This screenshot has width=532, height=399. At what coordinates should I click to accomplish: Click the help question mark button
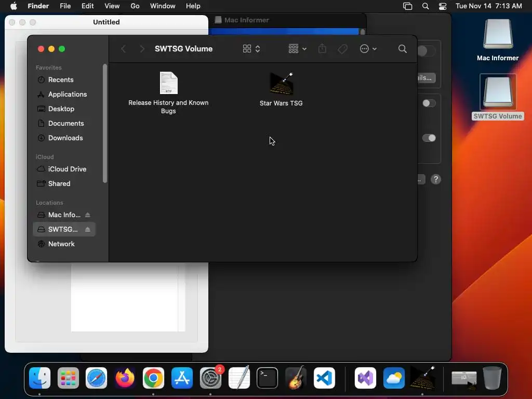[436, 179]
